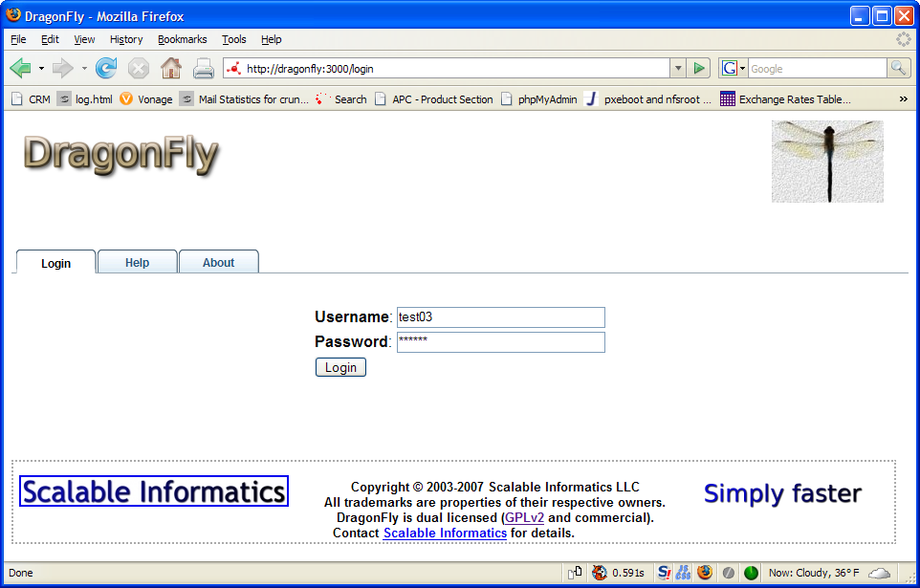Switch to the About page tab

tap(218, 262)
